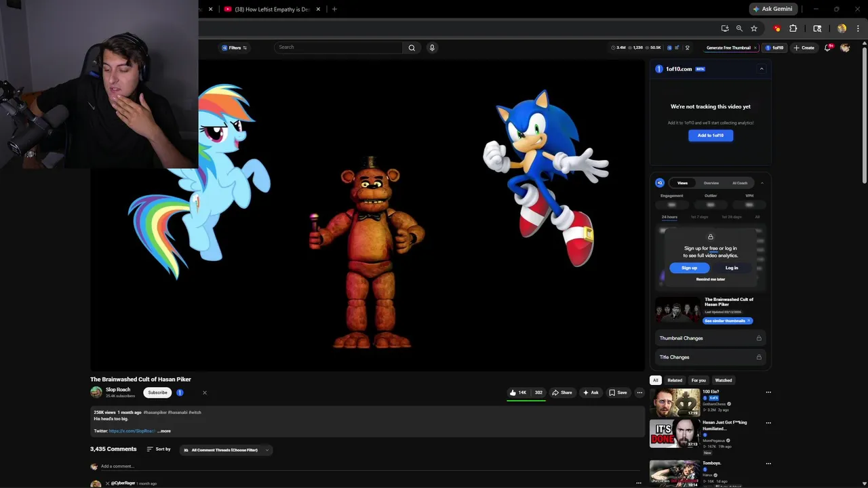The height and width of the screenshot is (488, 868).
Task: Dismiss the X next to Subscribe button
Action: (204, 392)
